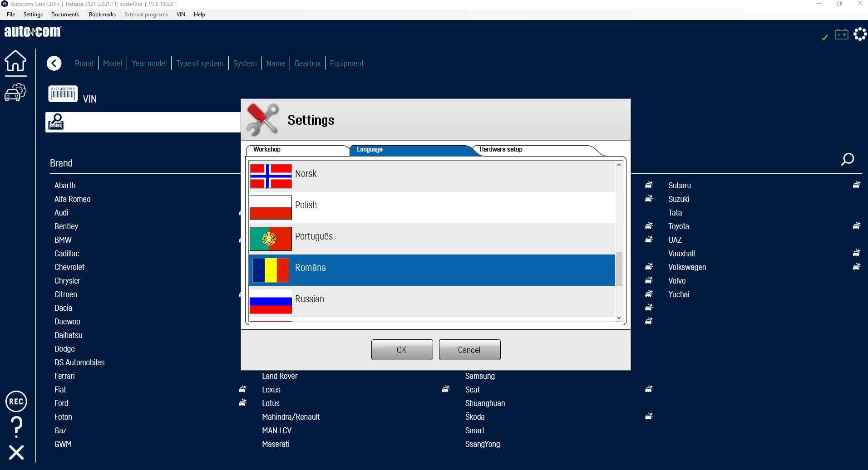Click car icon next to Škoda
The image size is (868, 470).
(649, 416)
